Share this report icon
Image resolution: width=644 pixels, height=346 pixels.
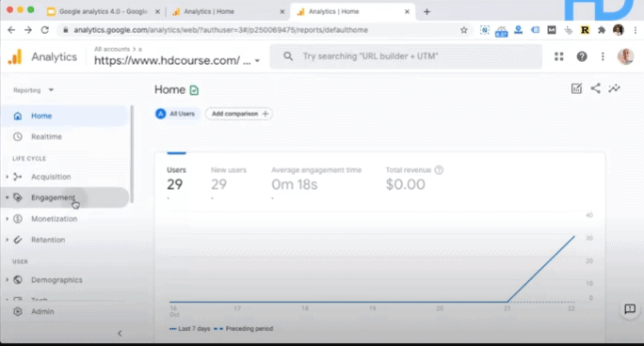596,88
